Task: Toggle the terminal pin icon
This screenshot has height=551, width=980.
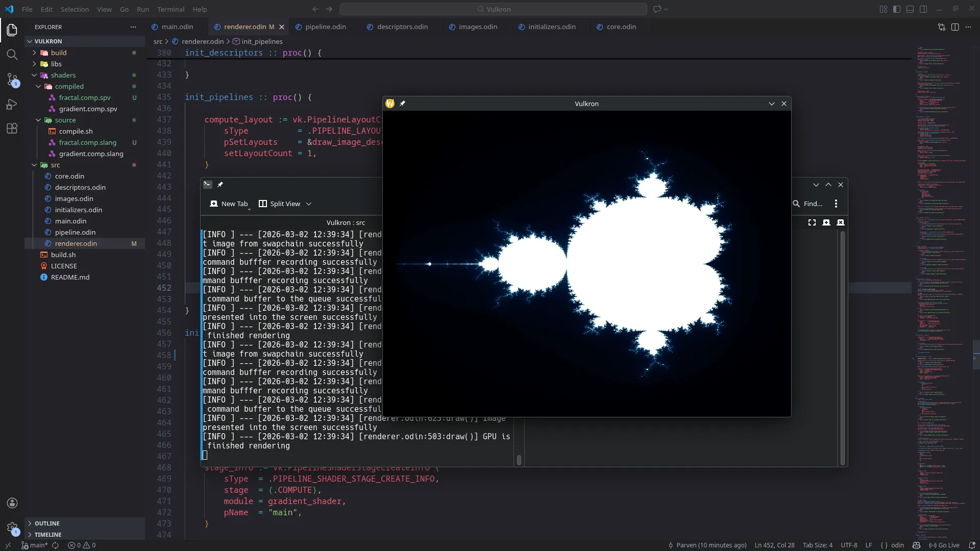Action: 220,184
